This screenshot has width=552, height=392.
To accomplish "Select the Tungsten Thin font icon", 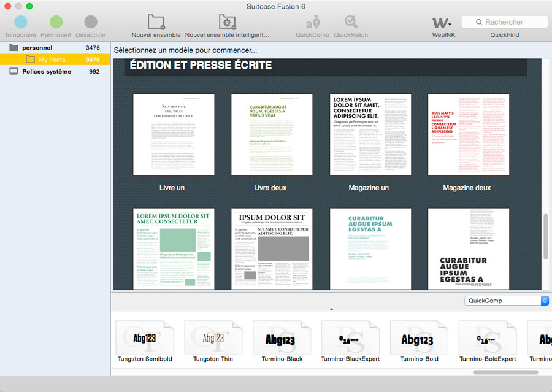I will [x=213, y=337].
